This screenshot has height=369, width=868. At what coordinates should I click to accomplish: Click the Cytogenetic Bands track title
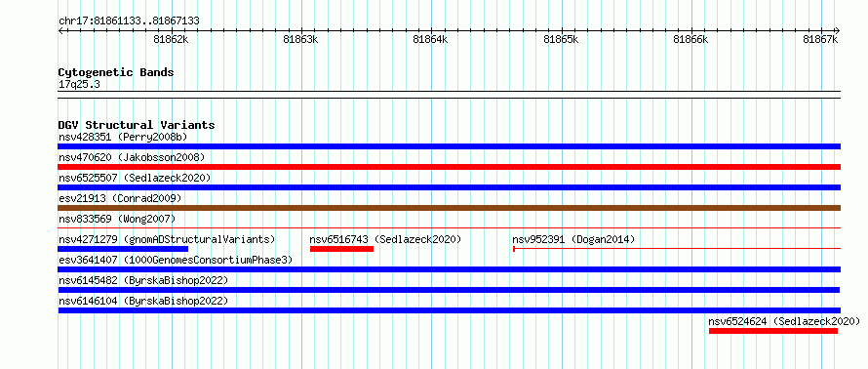point(116,72)
